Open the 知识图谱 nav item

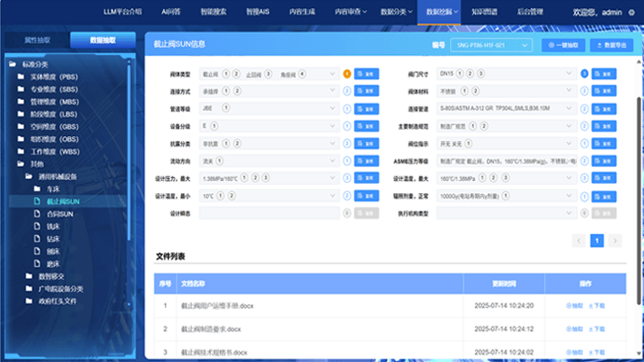(484, 12)
